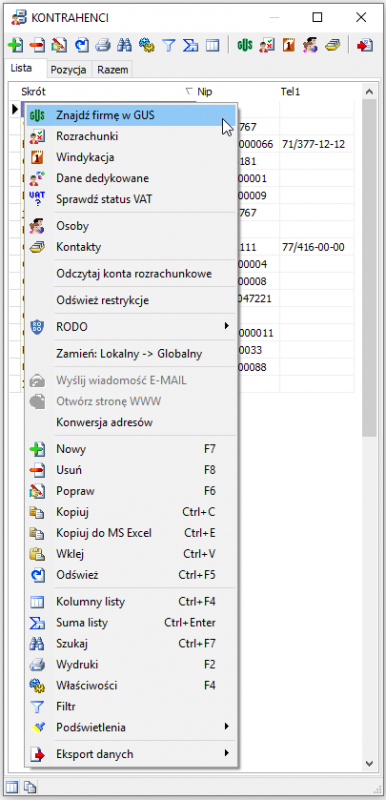Click the funnel Filter toolbar icon
Screen dimensions: 386x800
(x=169, y=45)
